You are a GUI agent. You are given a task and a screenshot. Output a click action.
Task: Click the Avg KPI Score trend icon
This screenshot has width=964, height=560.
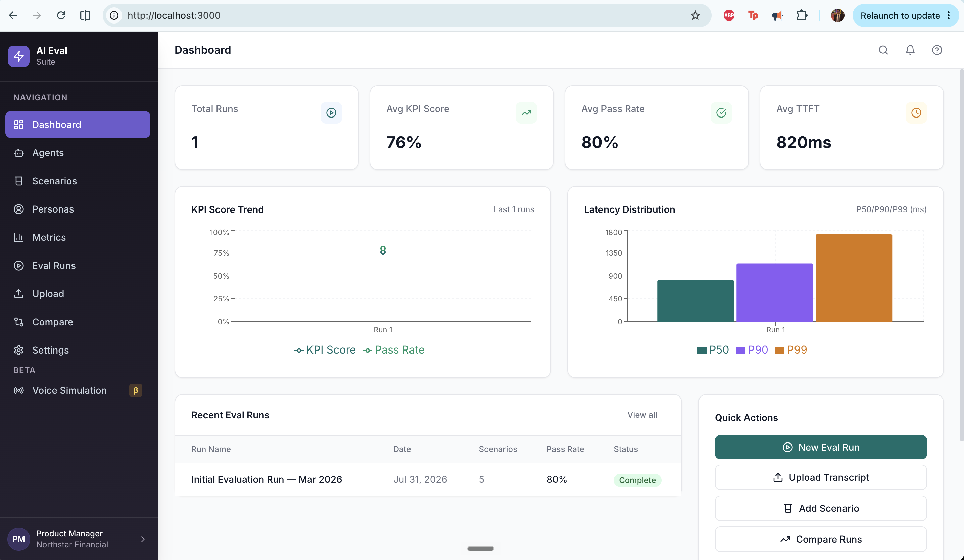pos(526,113)
